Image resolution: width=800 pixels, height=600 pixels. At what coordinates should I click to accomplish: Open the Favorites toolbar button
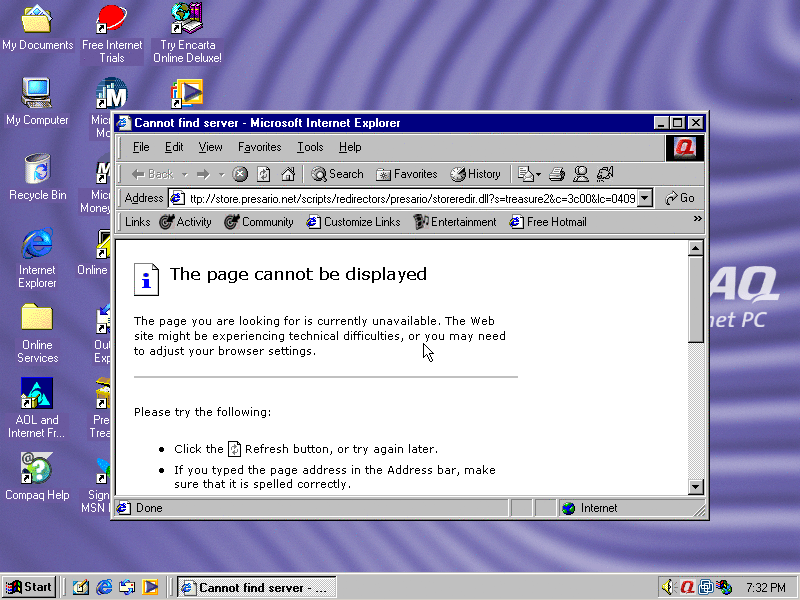tap(407, 174)
